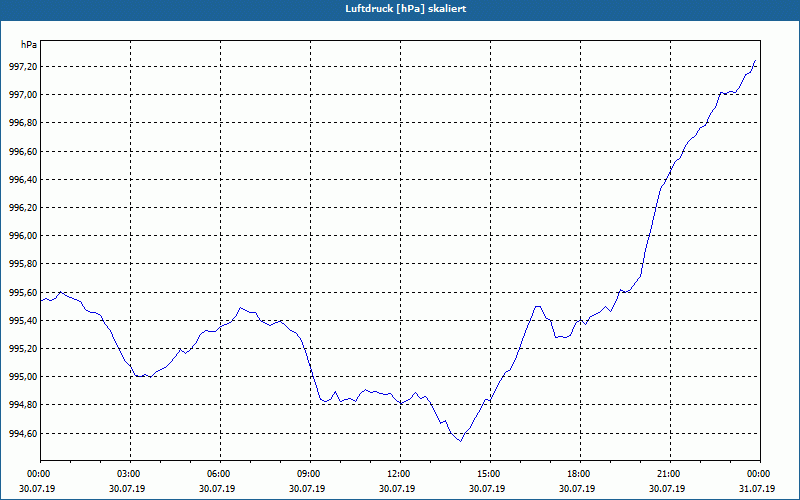The image size is (800, 500).
Task: Click the 997,00 y-axis label
Action: coord(22,95)
